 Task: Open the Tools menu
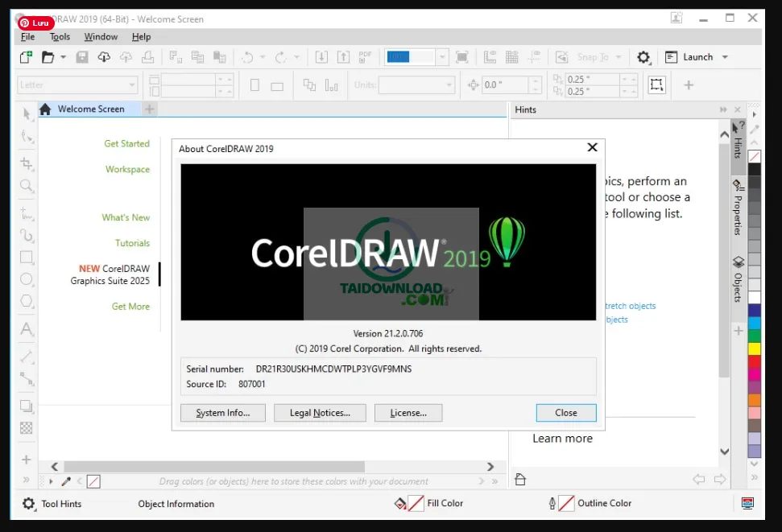60,36
